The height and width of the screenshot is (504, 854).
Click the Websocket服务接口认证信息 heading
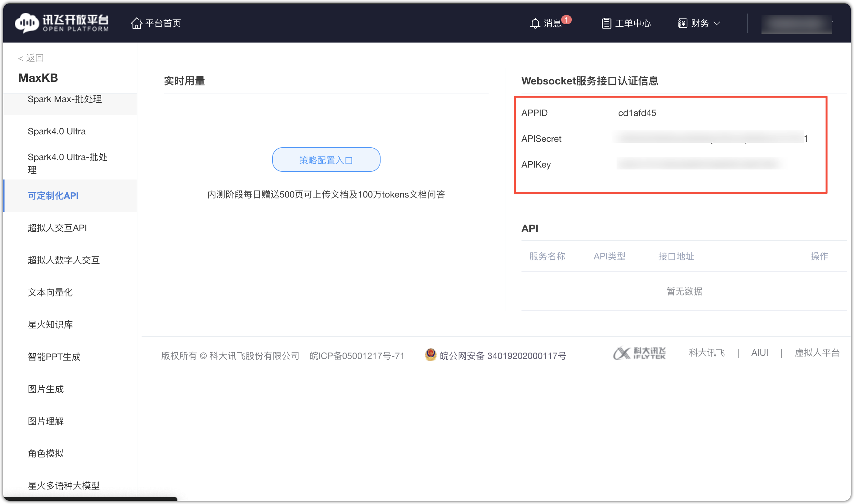tap(590, 81)
